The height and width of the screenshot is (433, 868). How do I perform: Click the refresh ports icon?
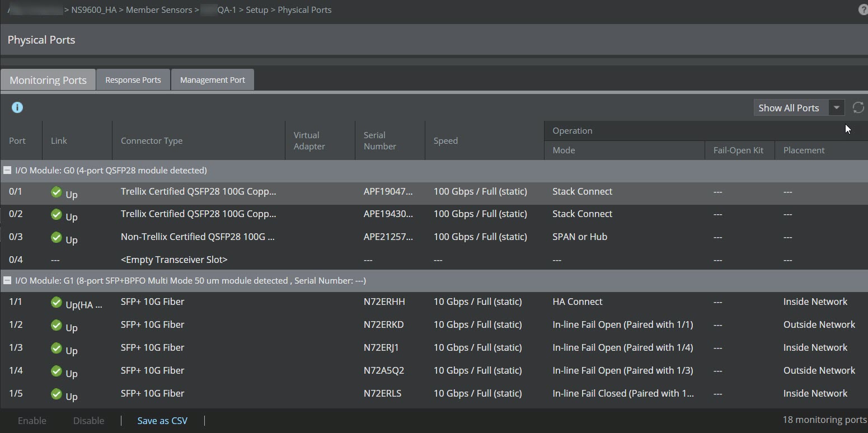pos(858,107)
